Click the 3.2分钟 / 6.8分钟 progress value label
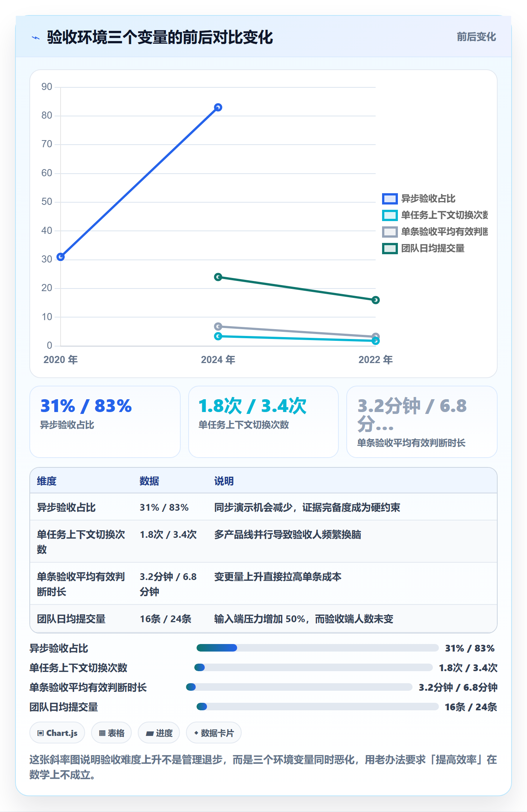 pos(458,687)
